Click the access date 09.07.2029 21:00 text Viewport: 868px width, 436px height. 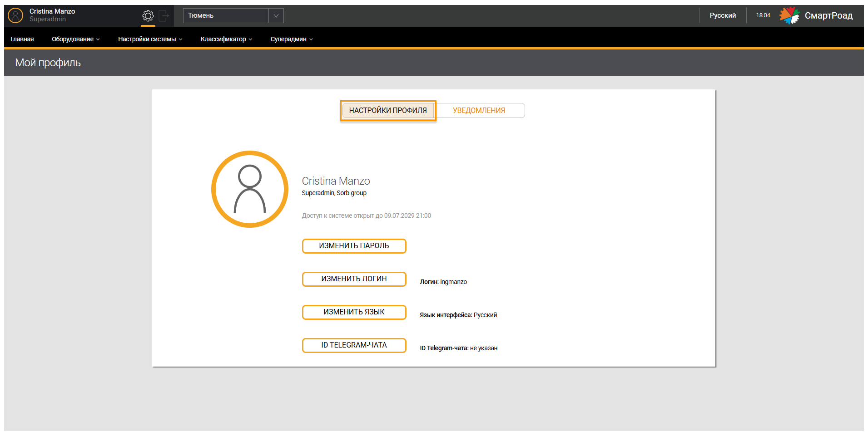[x=407, y=216]
